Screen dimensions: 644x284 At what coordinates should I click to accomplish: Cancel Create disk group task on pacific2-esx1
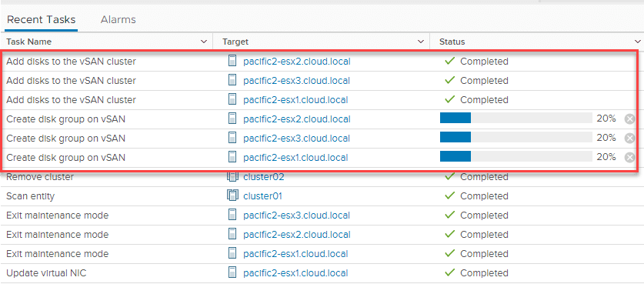tap(629, 158)
